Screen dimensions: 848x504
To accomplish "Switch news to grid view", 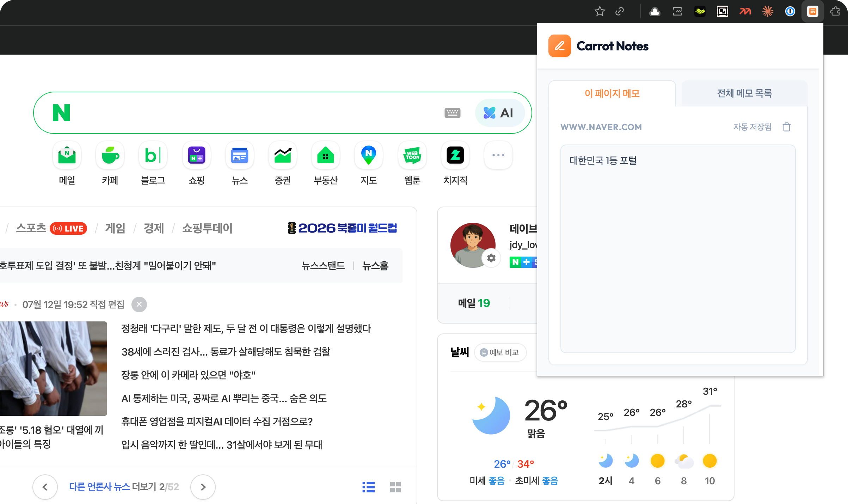I will tap(395, 487).
